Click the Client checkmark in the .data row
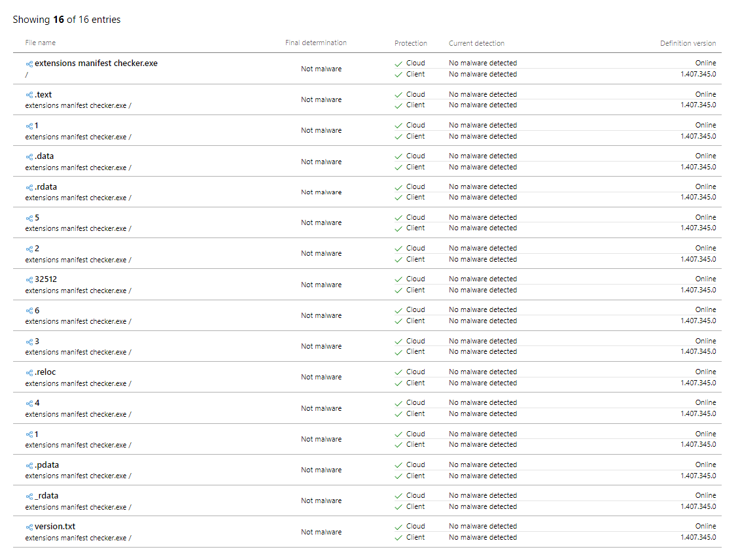 tap(398, 167)
